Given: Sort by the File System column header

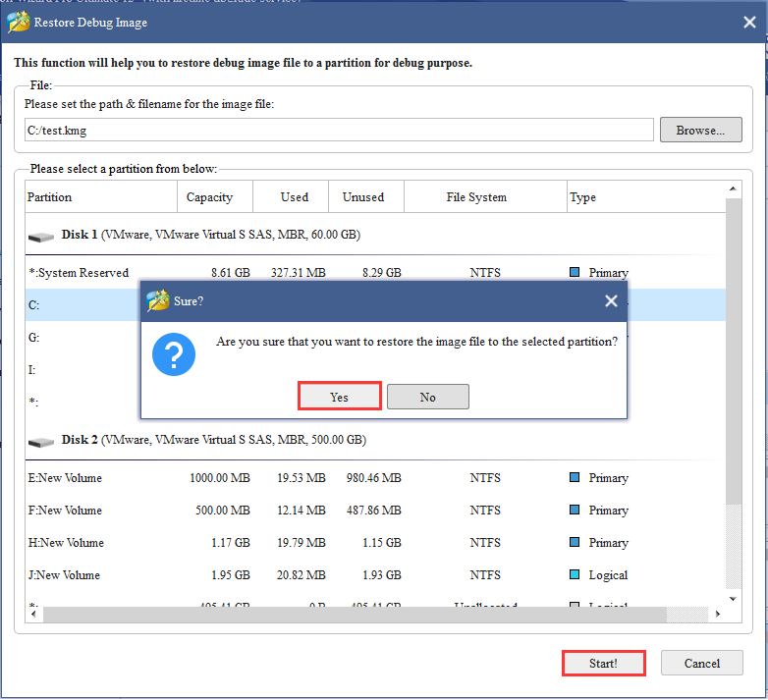Looking at the screenshot, I should [x=476, y=197].
